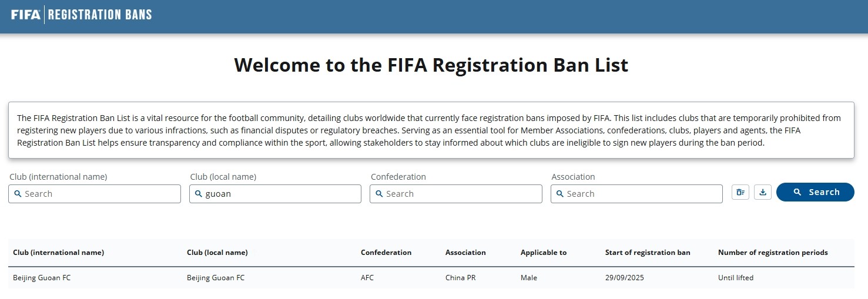Click the Confederation column header

coord(386,253)
